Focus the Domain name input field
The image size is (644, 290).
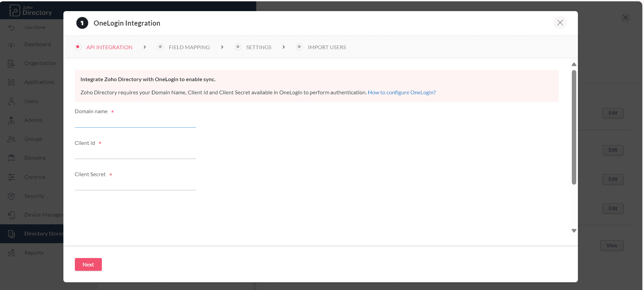click(135, 122)
